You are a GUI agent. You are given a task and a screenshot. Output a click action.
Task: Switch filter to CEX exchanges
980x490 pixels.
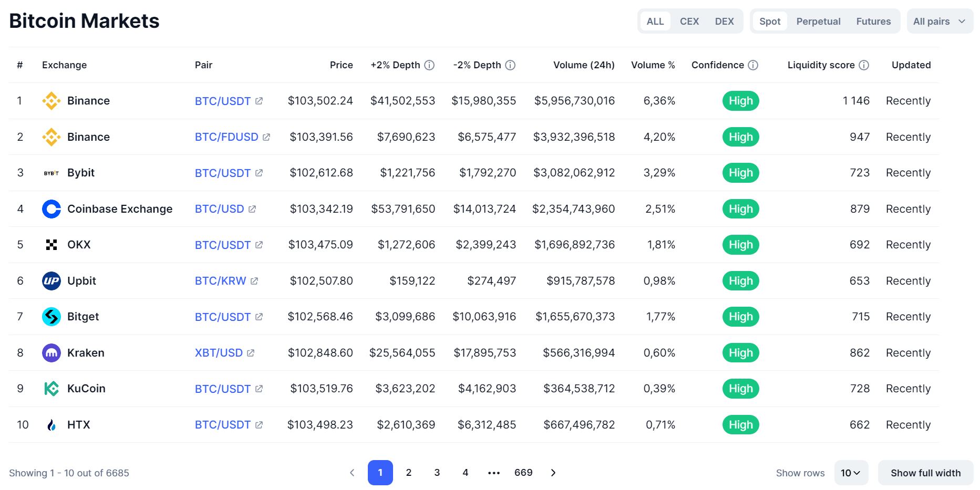coord(689,22)
